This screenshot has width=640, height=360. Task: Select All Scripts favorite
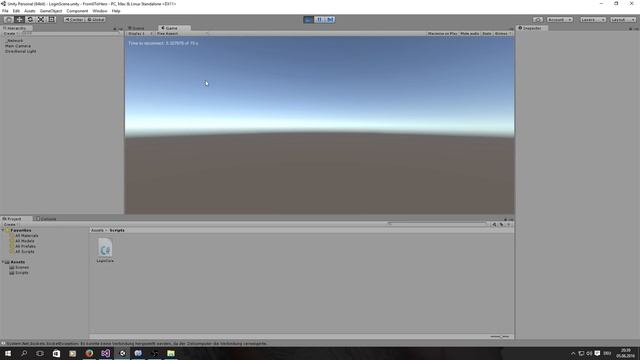click(x=24, y=251)
